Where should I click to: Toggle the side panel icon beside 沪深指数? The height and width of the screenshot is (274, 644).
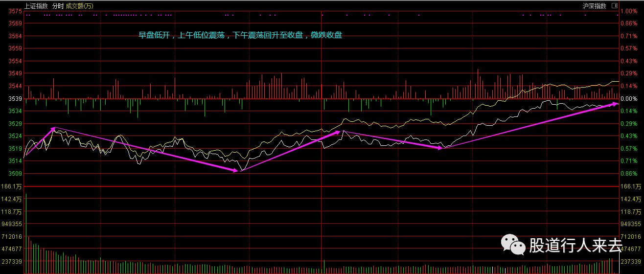click(x=615, y=6)
